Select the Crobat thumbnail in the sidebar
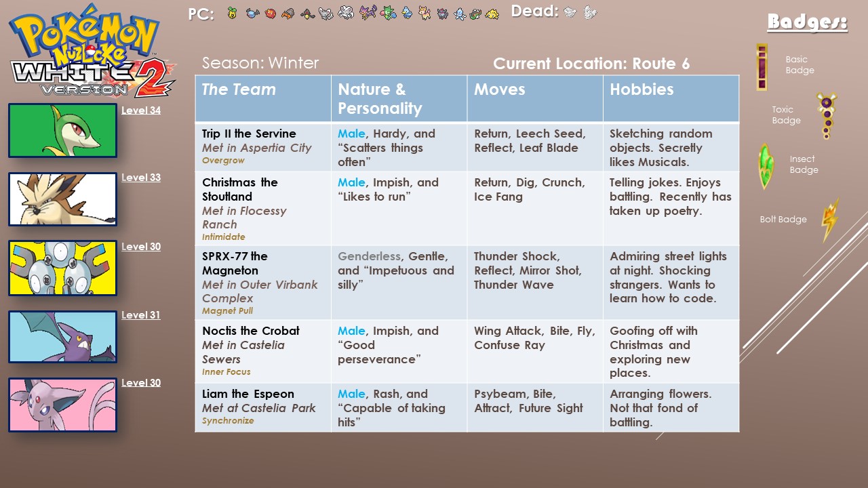 62,337
